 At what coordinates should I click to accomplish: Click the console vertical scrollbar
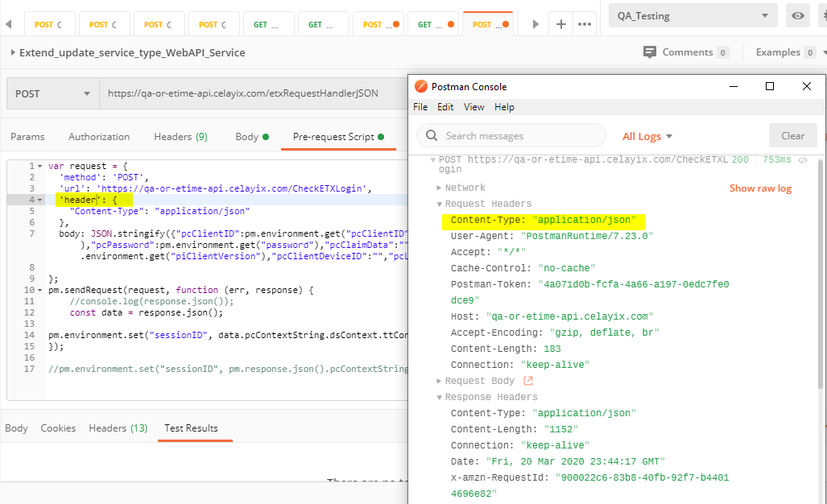821,275
